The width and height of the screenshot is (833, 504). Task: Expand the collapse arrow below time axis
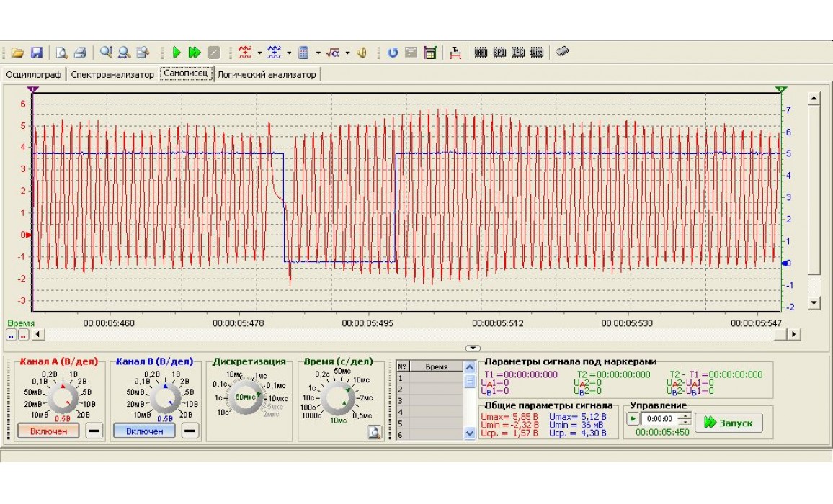pos(473,348)
